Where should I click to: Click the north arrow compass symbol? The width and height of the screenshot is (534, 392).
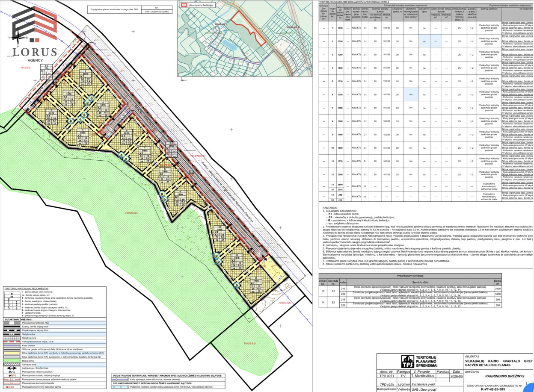(19, 37)
